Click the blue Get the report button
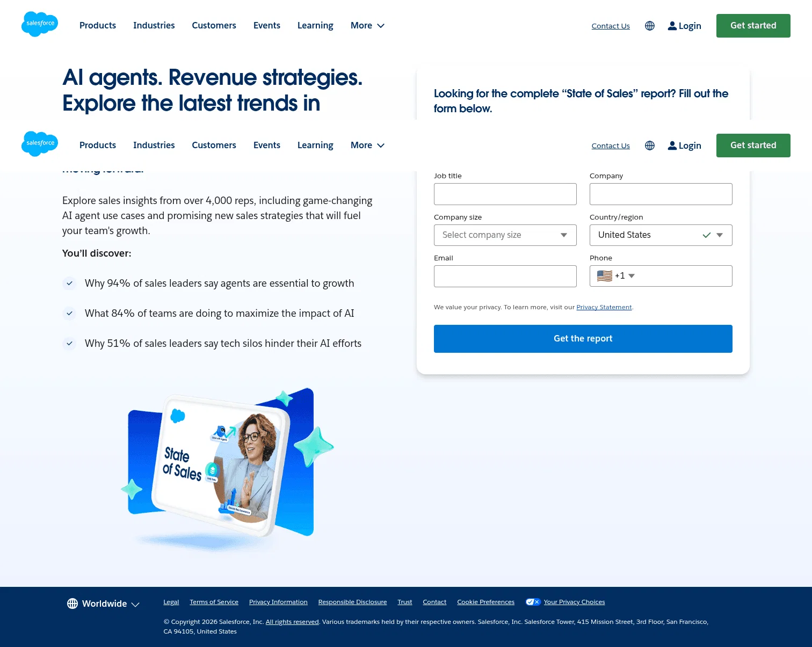This screenshot has width=812, height=647. [583, 339]
